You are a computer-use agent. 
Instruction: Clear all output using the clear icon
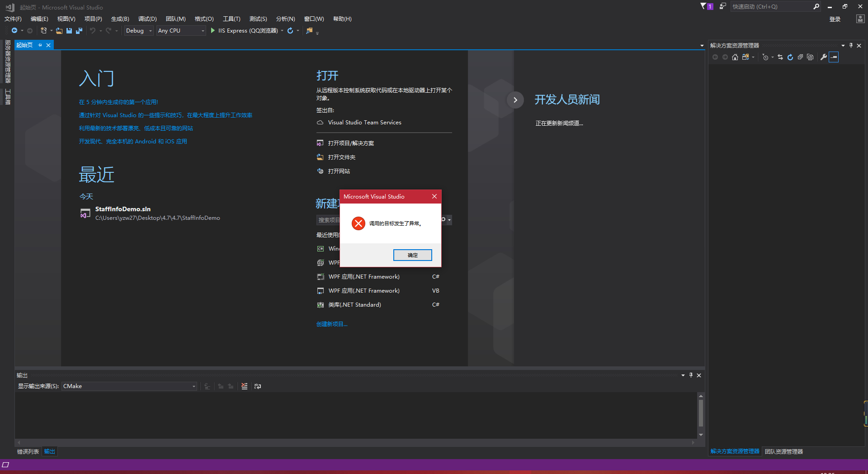coord(245,386)
